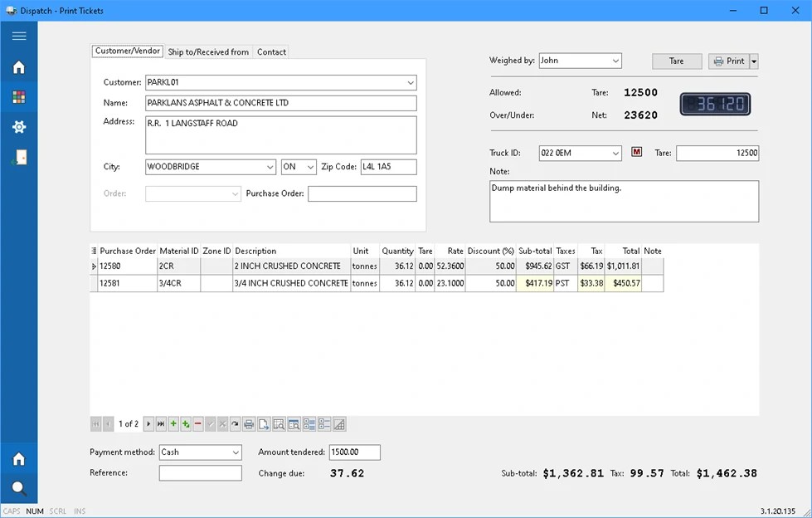
Task: Click the digital weight display showing 36120
Action: (x=714, y=105)
